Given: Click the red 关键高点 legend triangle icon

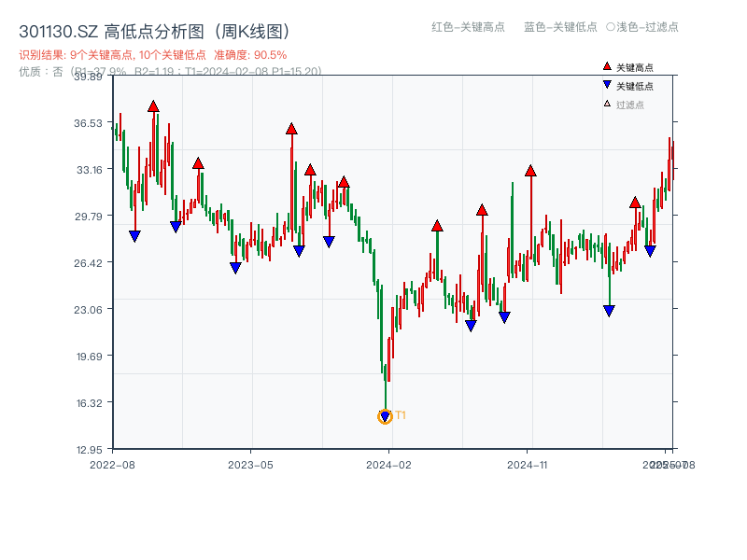Looking at the screenshot, I should coord(608,67).
